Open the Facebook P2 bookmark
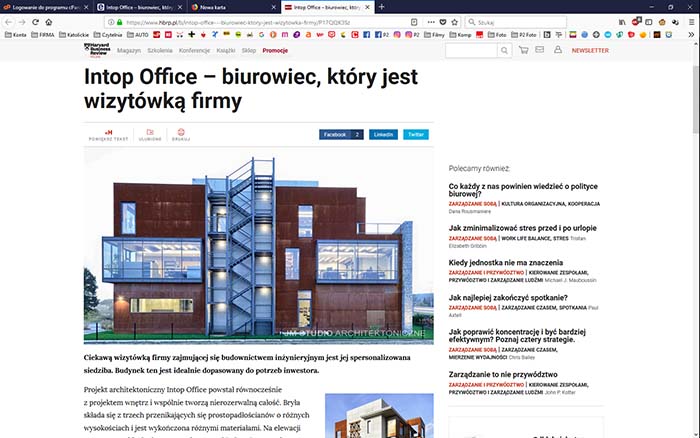700x438 pixels. tap(382, 34)
